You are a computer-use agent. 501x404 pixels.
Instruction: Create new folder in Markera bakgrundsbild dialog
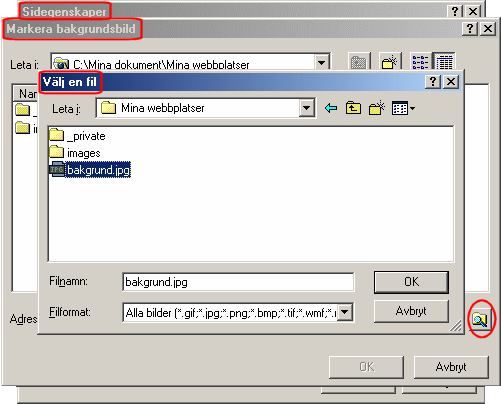click(389, 61)
